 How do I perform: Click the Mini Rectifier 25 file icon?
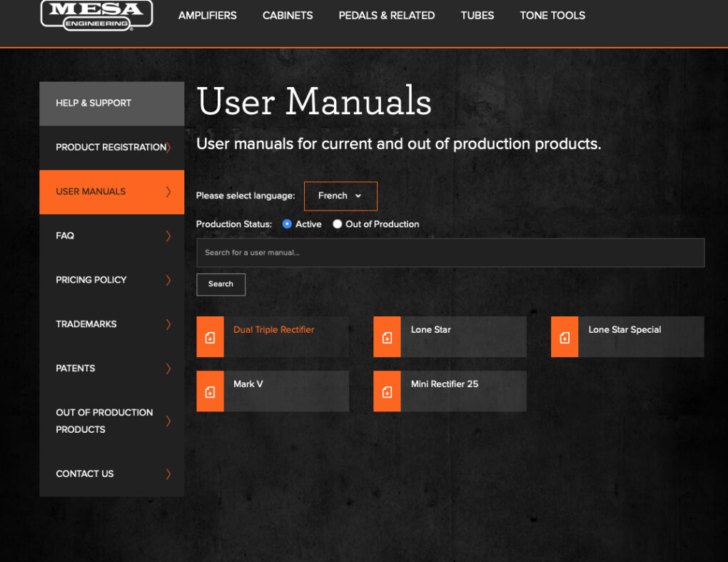387,391
